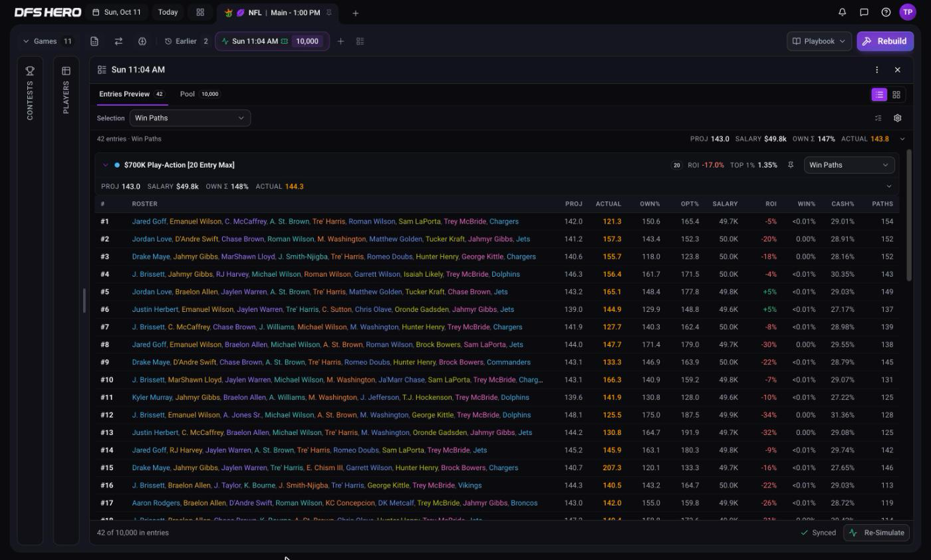Expand the contest PROJ stats row chevron

[889, 186]
